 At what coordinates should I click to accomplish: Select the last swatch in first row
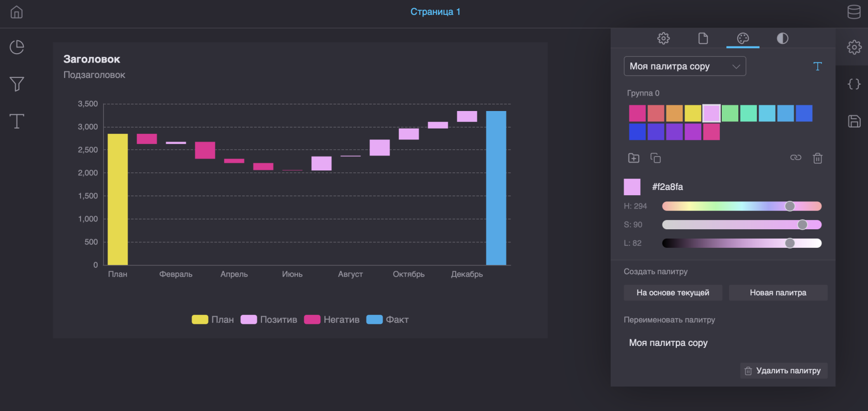[x=804, y=113]
